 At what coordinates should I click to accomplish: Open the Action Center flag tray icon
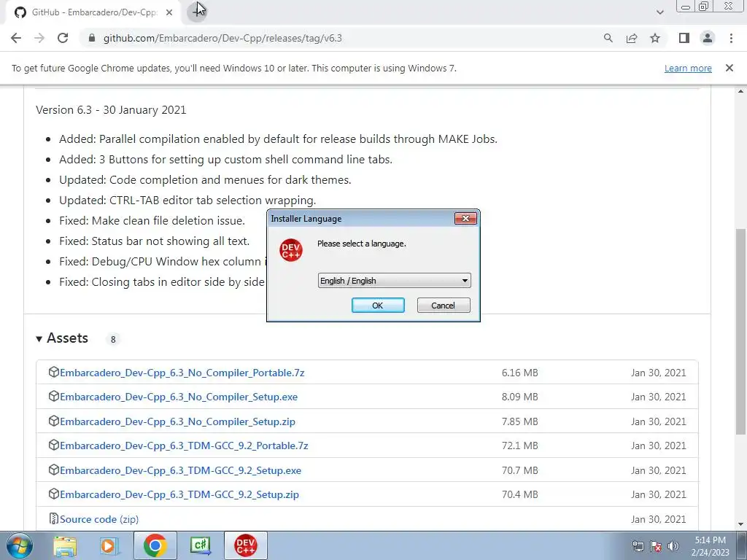point(656,546)
